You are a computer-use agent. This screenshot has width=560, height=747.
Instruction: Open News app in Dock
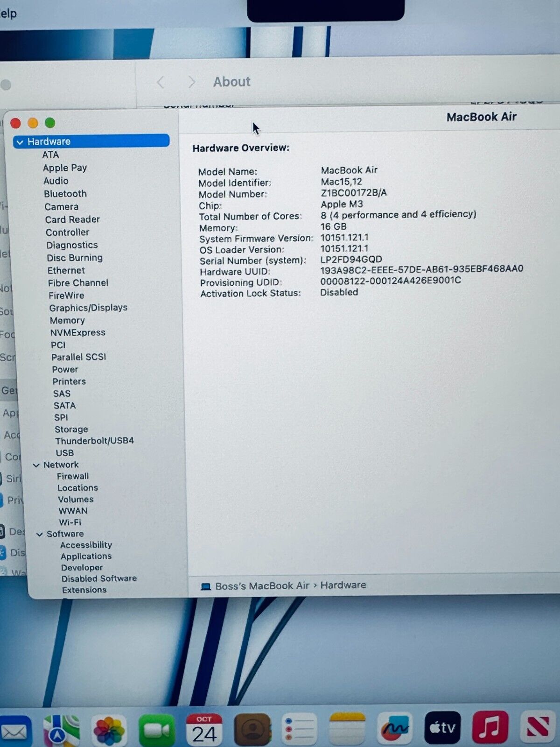coord(538,727)
